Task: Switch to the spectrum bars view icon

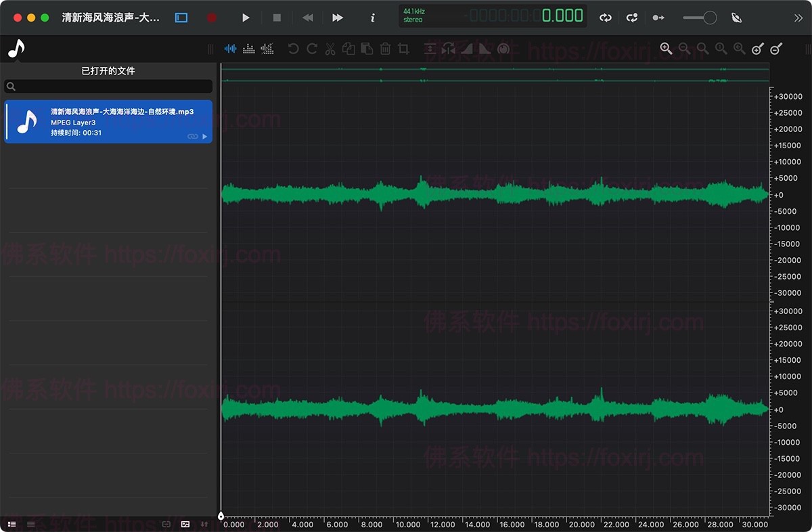Action: (249, 49)
